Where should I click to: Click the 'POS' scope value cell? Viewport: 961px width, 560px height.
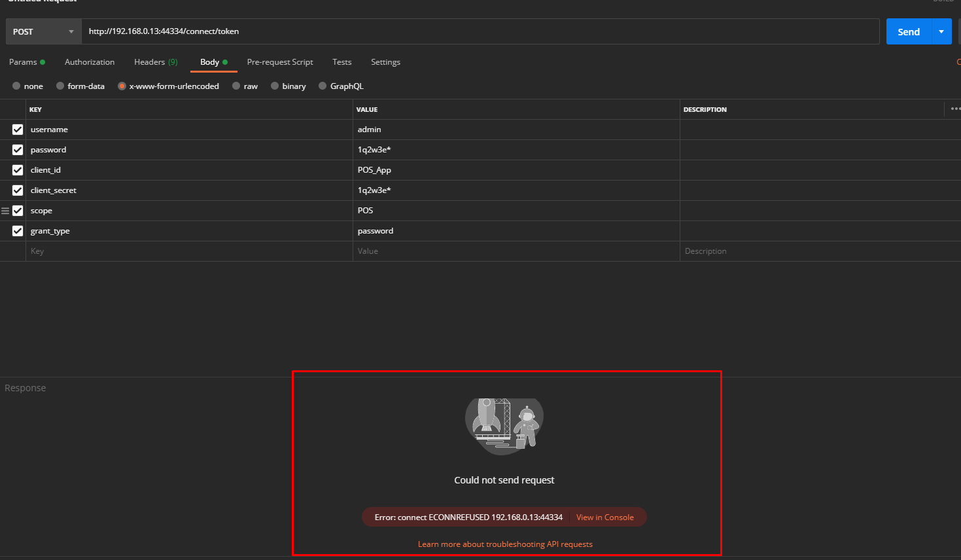pyautogui.click(x=516, y=211)
